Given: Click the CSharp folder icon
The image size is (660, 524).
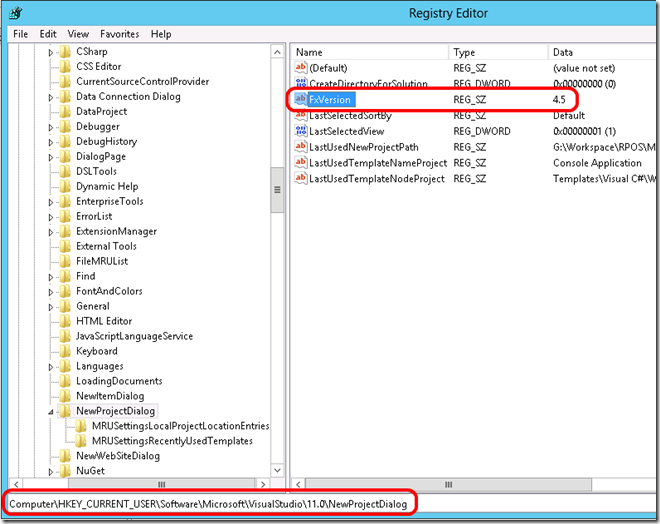Looking at the screenshot, I should coord(65,52).
